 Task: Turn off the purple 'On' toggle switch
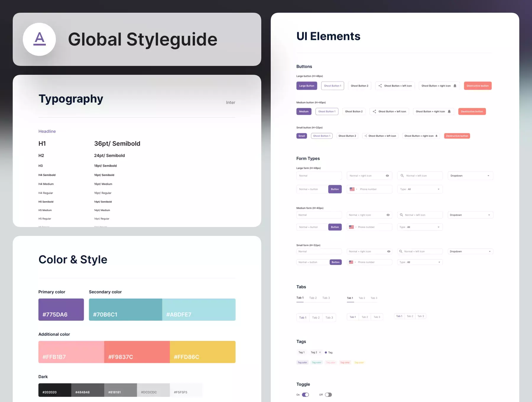click(306, 395)
